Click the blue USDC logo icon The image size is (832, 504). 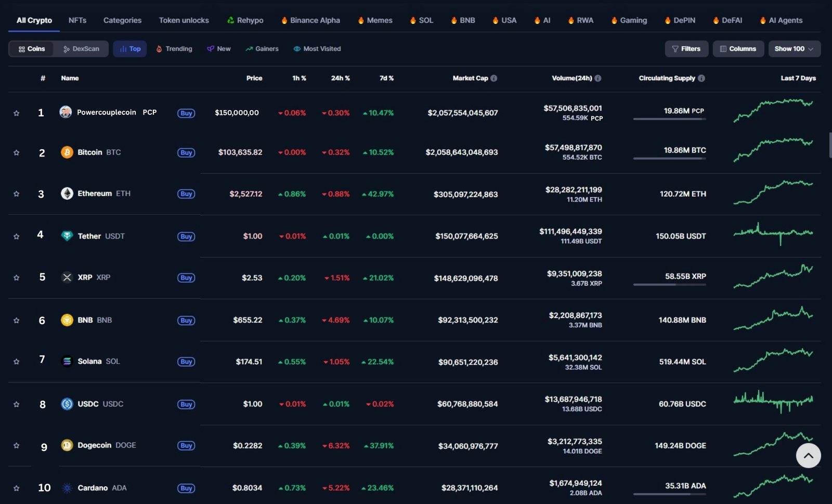pos(67,404)
